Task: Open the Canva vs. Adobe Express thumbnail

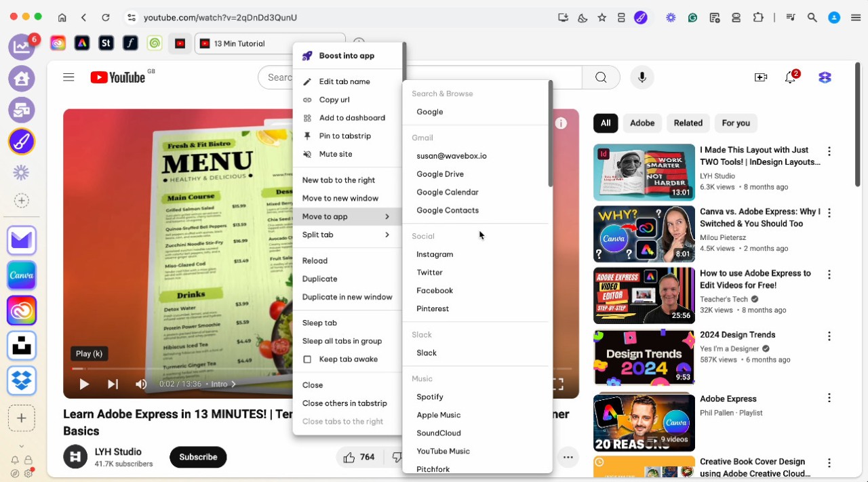Action: click(644, 234)
